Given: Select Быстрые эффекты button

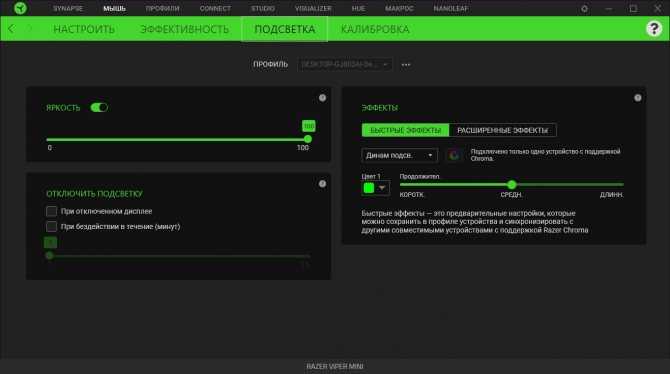Looking at the screenshot, I should coord(406,130).
